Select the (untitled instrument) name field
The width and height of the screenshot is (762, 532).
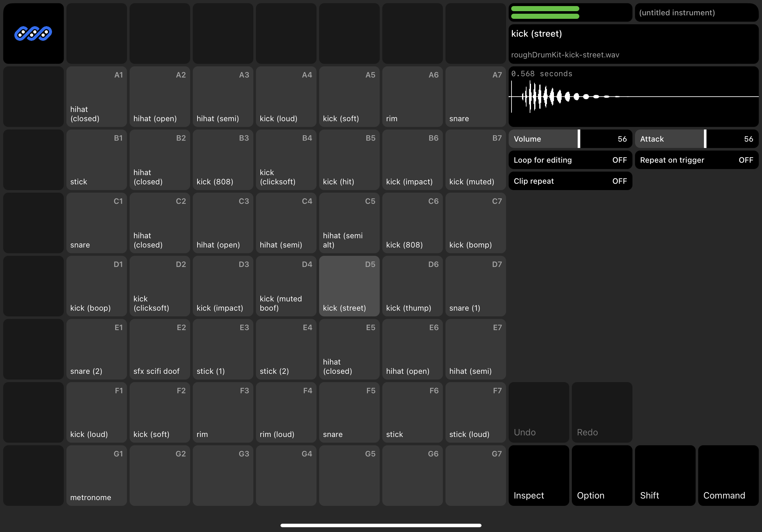696,13
